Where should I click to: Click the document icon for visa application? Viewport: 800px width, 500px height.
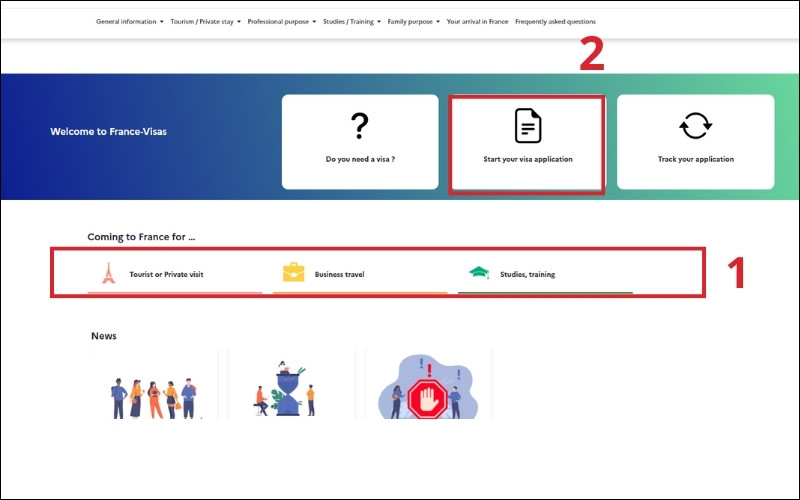528,126
